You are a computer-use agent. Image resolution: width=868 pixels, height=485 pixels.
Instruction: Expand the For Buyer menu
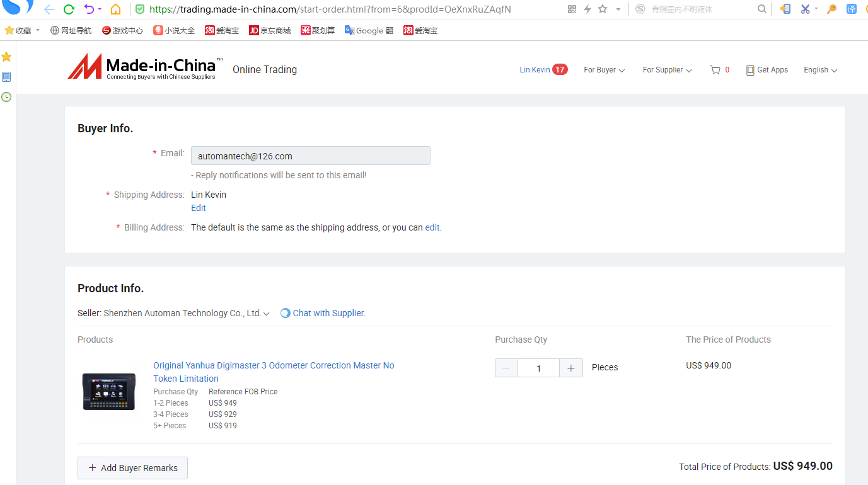click(604, 70)
